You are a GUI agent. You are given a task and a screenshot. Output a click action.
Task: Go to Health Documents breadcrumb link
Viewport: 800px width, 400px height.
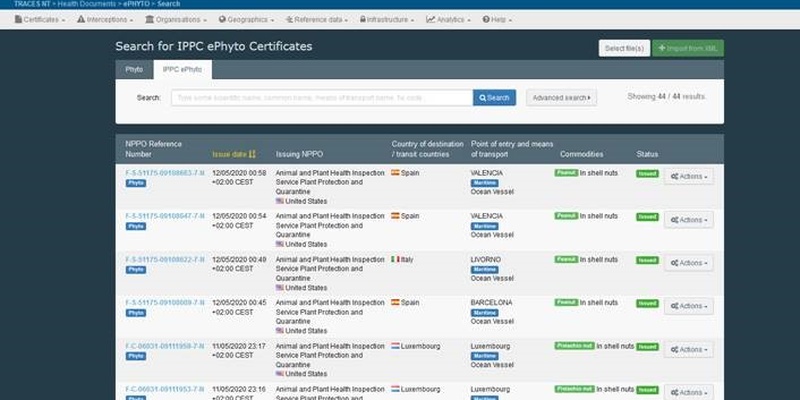pyautogui.click(x=87, y=4)
